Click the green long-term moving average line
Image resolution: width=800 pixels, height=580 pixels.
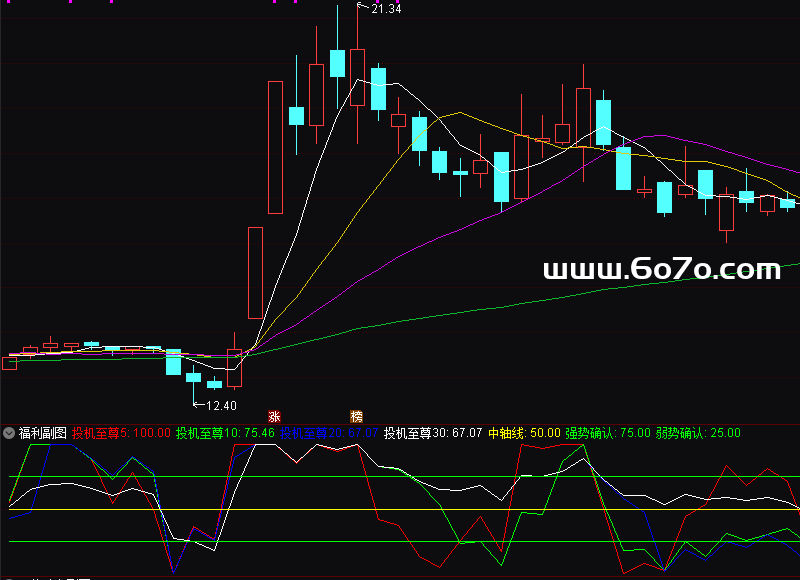coord(500,305)
